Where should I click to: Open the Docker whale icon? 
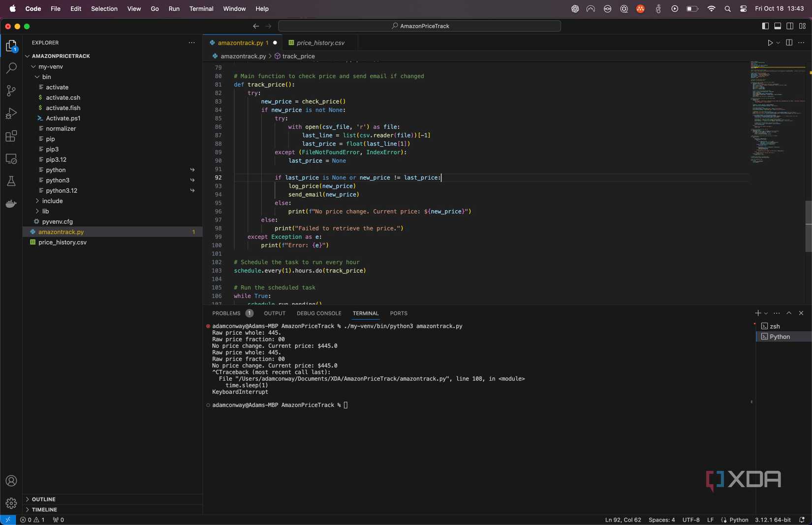(x=11, y=204)
